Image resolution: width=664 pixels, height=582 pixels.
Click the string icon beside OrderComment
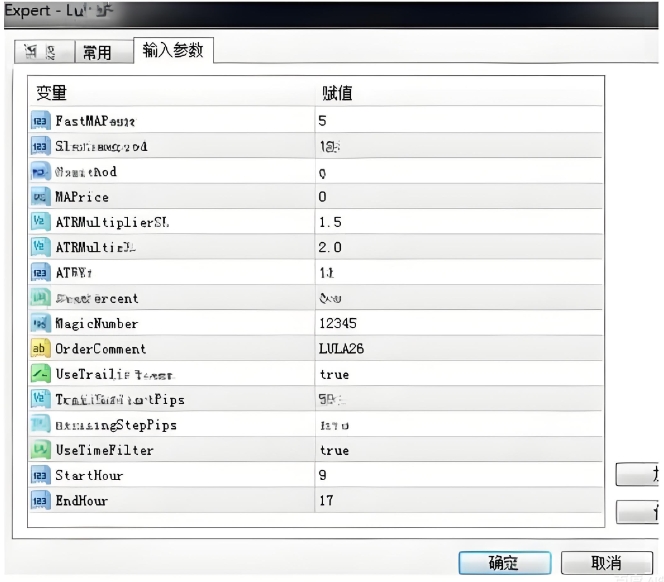click(x=40, y=349)
